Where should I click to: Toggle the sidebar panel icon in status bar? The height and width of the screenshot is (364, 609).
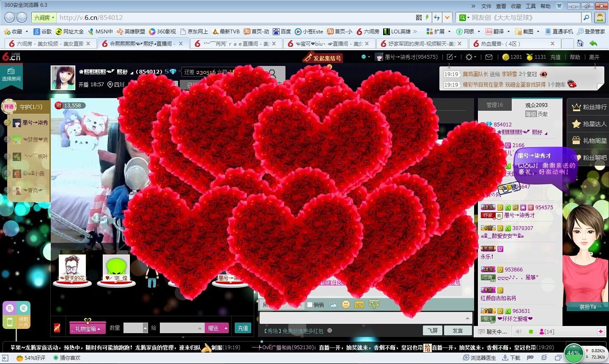(x=5, y=358)
